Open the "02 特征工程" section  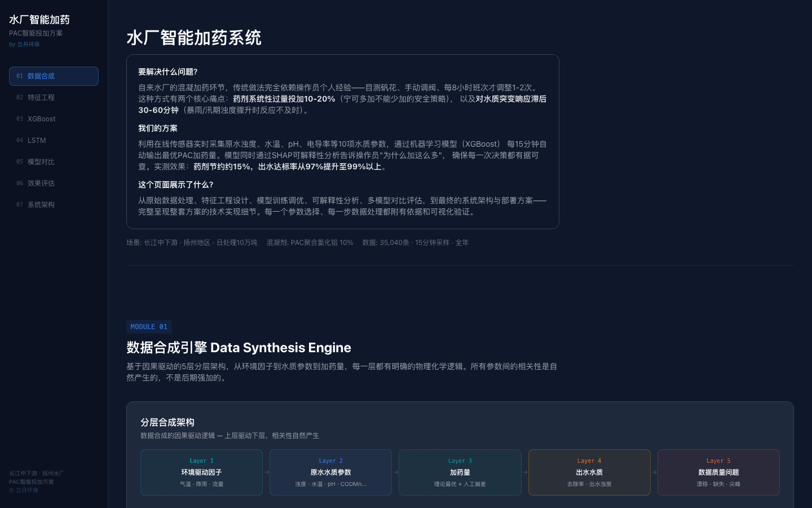(54, 97)
